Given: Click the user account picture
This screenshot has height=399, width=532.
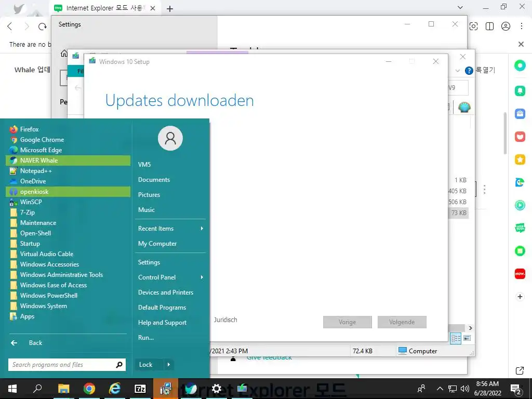Looking at the screenshot, I should pos(170,138).
